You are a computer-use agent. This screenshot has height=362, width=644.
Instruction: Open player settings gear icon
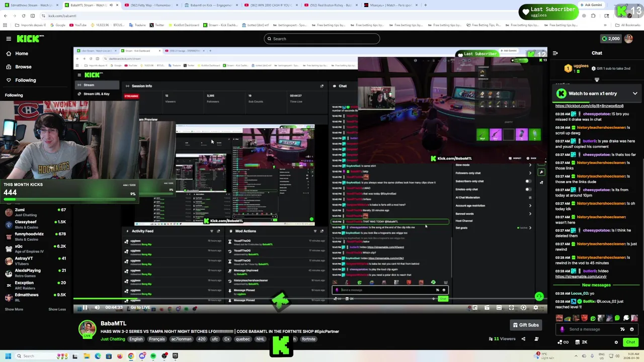(x=536, y=308)
